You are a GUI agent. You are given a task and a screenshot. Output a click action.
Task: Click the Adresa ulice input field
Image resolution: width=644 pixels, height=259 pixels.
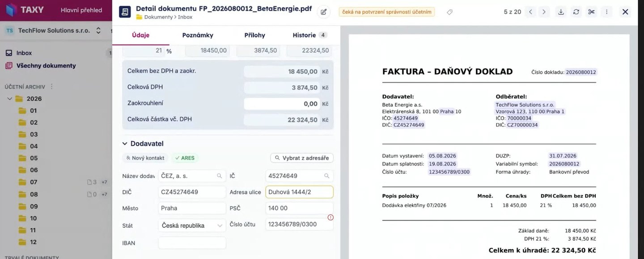pyautogui.click(x=299, y=192)
